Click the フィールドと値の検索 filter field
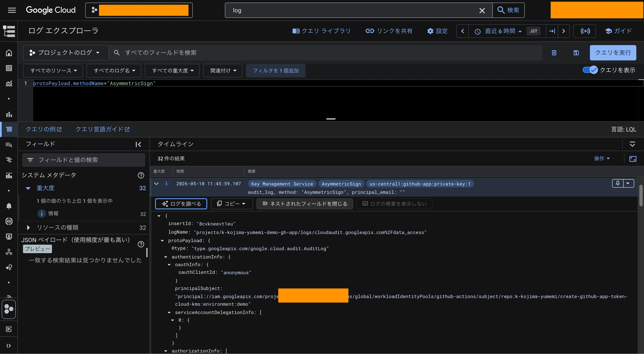The width and height of the screenshot is (644, 354). 83,160
